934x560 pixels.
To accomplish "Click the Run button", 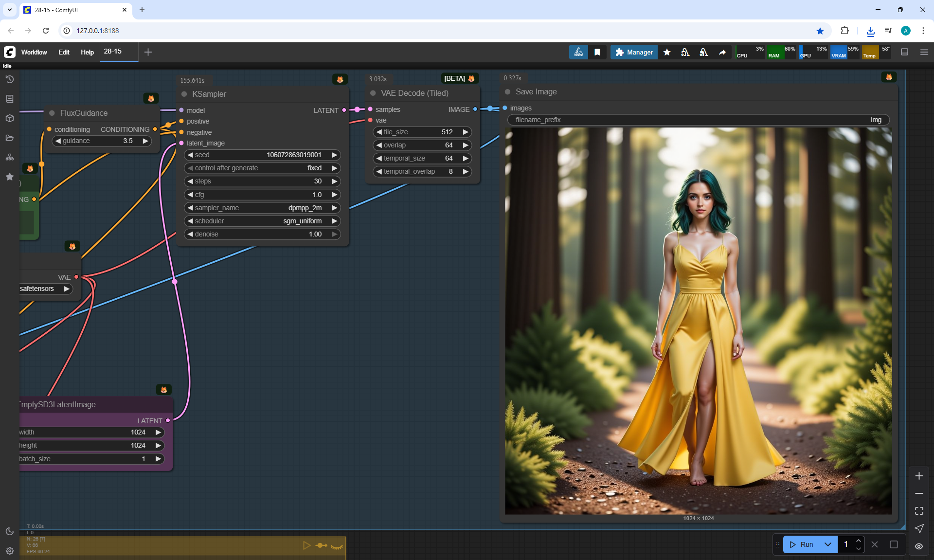I will click(x=802, y=544).
